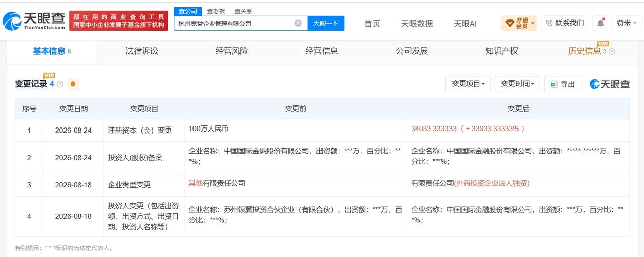
Task: Select the 查老板 search tab
Action: pos(216,11)
